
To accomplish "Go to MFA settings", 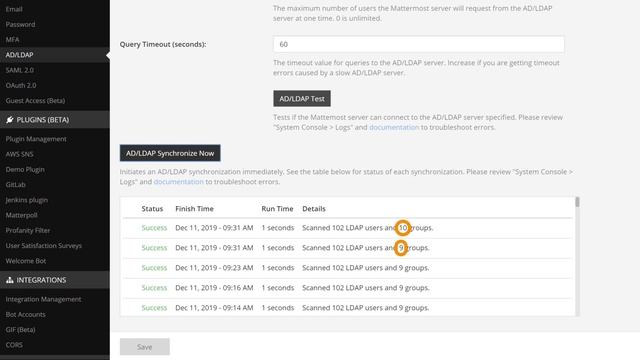I will coord(12,40).
